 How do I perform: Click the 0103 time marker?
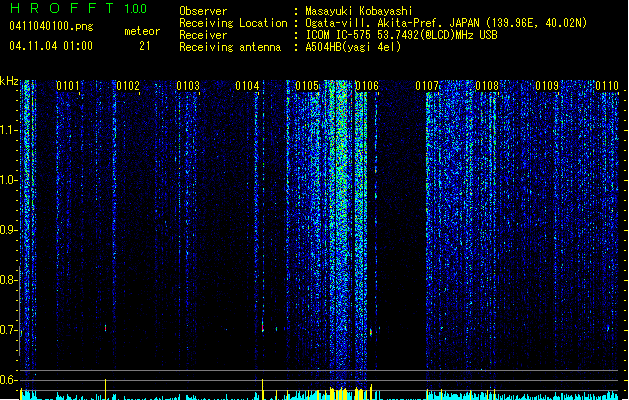(x=188, y=86)
